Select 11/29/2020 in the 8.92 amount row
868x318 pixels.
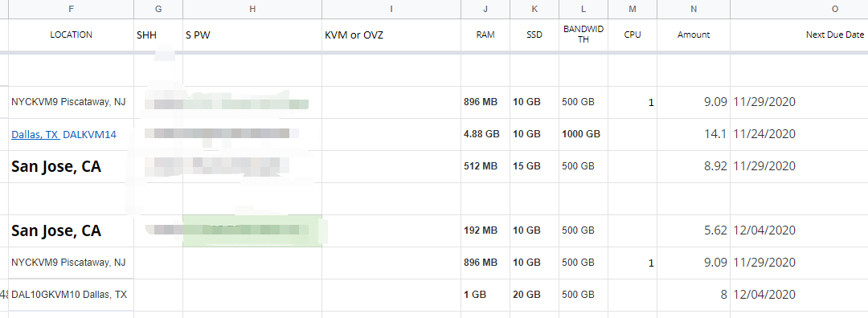pos(800,166)
